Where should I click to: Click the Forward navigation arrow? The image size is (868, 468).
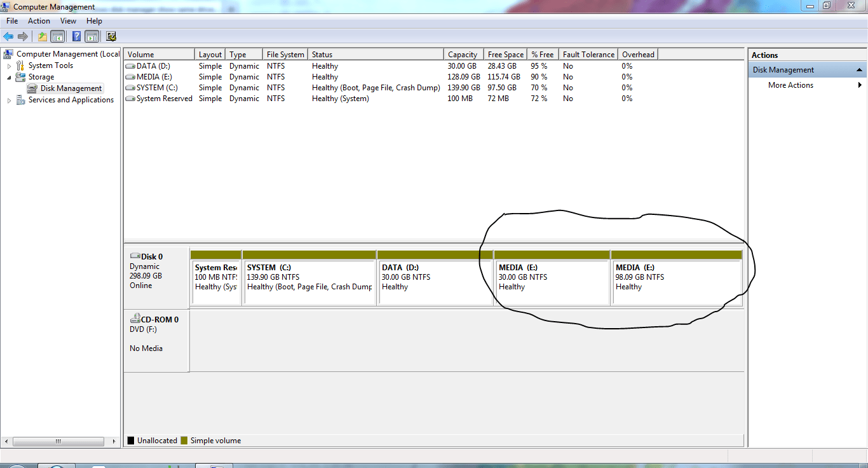[x=23, y=36]
